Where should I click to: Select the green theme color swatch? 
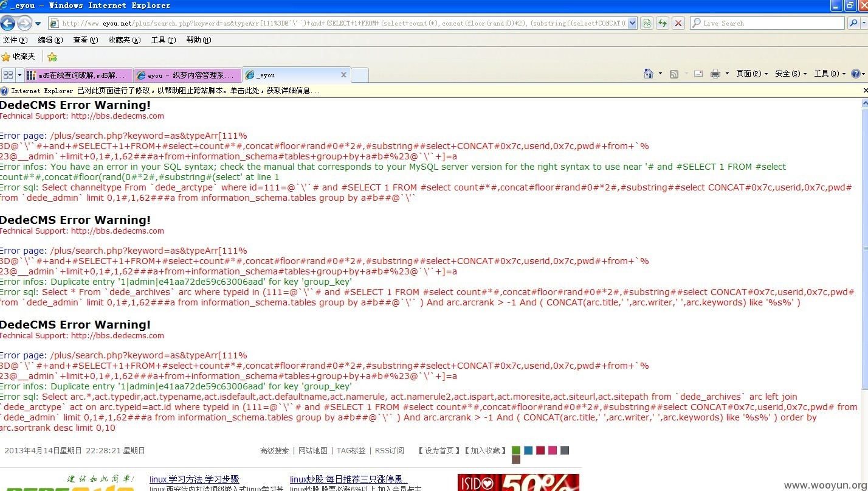pyautogui.click(x=516, y=450)
